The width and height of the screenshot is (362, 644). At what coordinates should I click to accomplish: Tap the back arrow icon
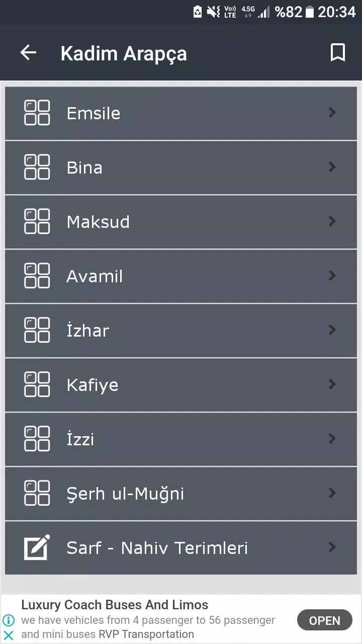pyautogui.click(x=28, y=52)
